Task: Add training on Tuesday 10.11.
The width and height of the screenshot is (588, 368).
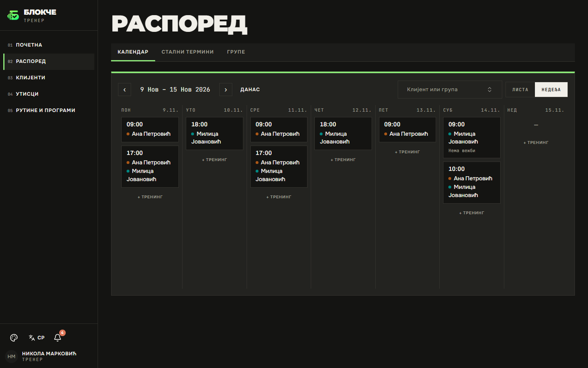Action: point(214,160)
